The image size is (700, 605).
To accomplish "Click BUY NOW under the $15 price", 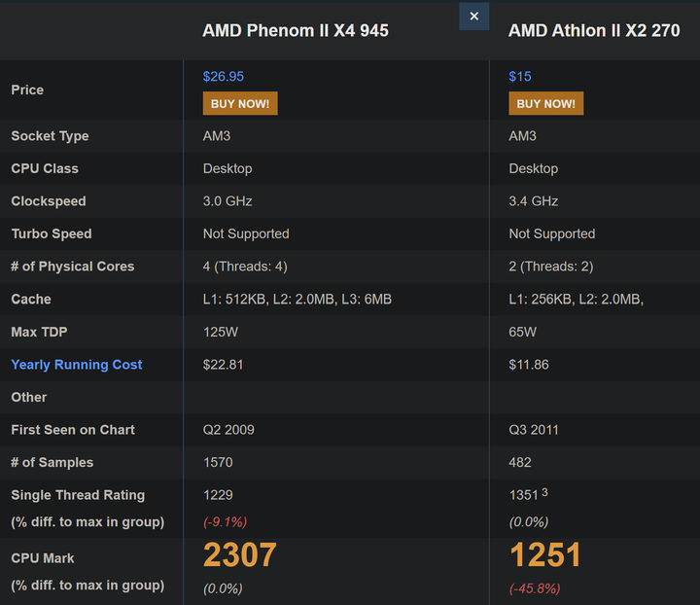I will (x=546, y=103).
